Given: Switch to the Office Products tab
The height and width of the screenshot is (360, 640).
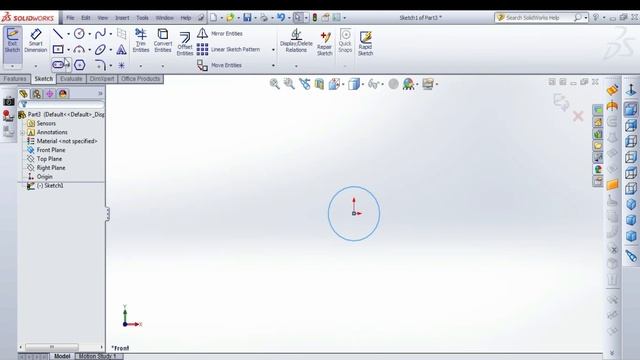Looking at the screenshot, I should (x=141, y=79).
